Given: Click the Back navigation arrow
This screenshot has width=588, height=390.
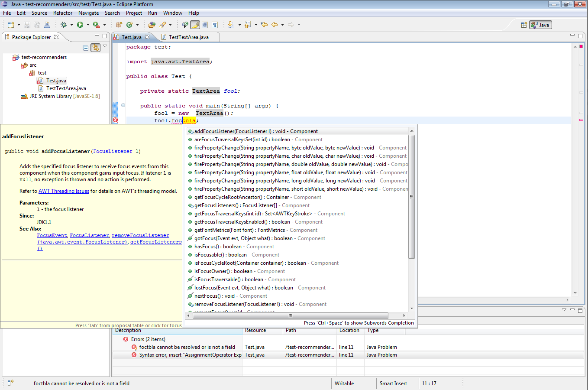Looking at the screenshot, I should click(275, 25).
